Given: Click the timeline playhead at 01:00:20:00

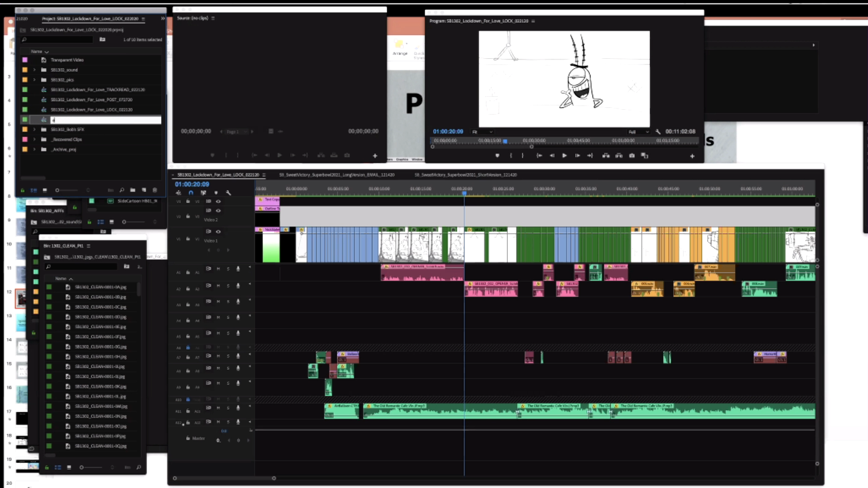Looking at the screenshot, I should click(464, 193).
